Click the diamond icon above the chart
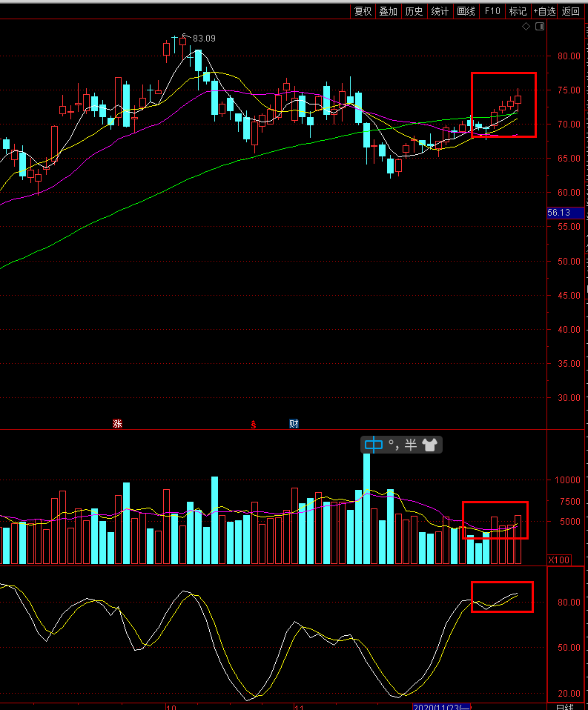This screenshot has height=710, width=588. click(526, 26)
